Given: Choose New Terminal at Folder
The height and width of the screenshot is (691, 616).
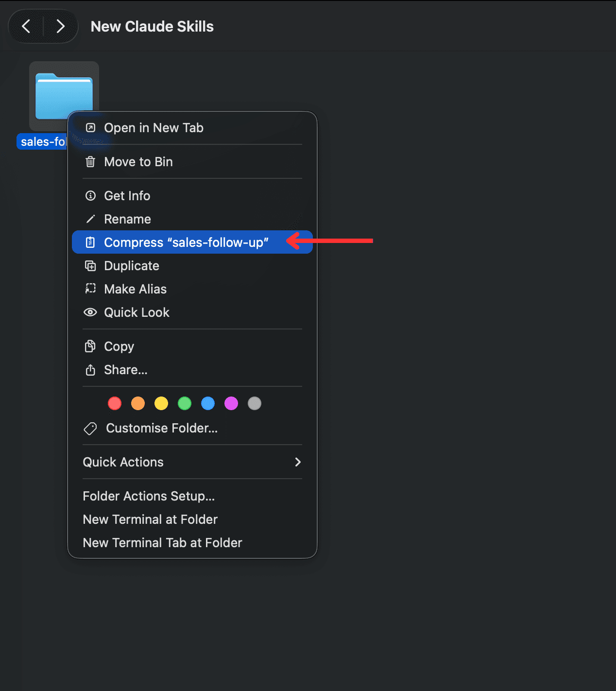Looking at the screenshot, I should [x=192, y=519].
